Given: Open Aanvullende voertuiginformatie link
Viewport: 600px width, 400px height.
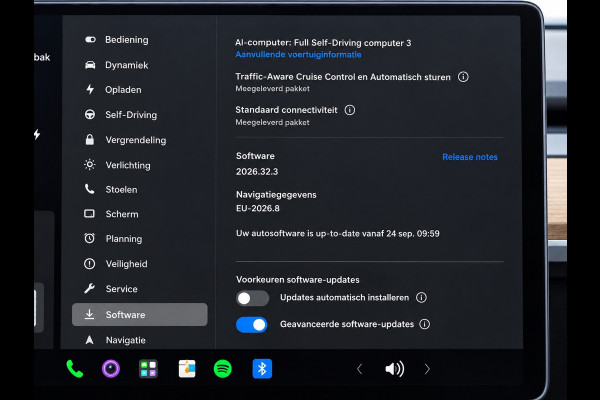Looking at the screenshot, I should coord(298,55).
